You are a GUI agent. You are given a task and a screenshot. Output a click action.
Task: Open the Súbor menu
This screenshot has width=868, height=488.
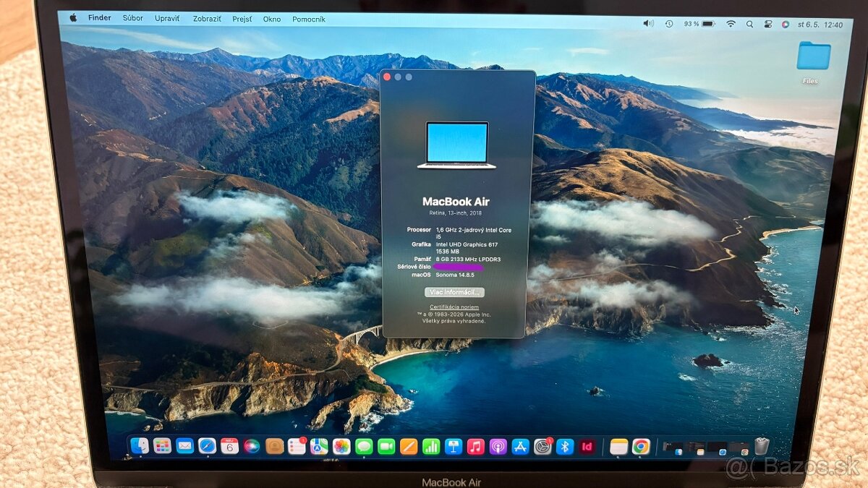pos(133,17)
